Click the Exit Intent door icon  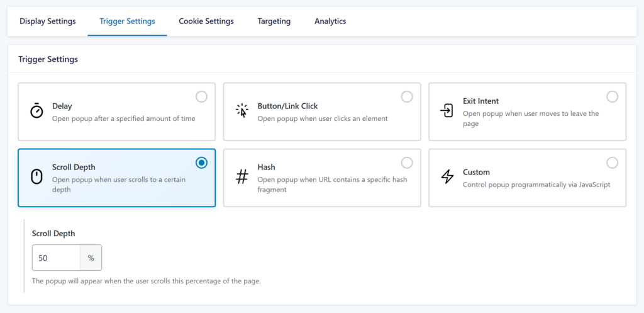tap(447, 111)
